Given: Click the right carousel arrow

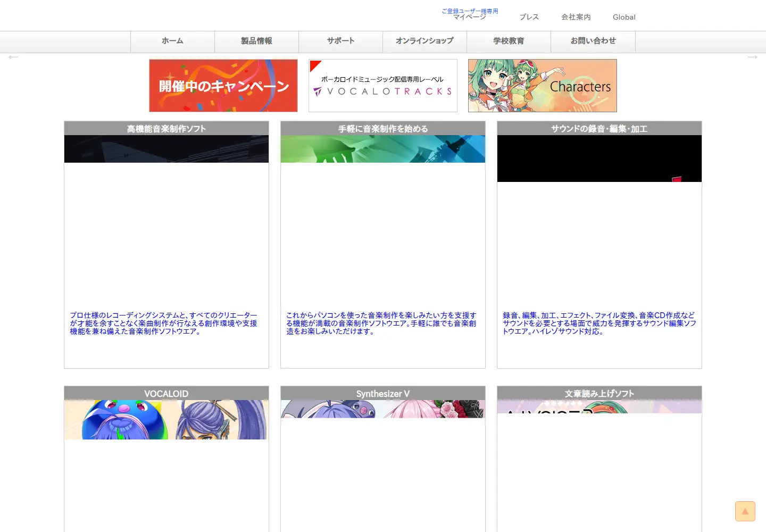Looking at the screenshot, I should 752,57.
